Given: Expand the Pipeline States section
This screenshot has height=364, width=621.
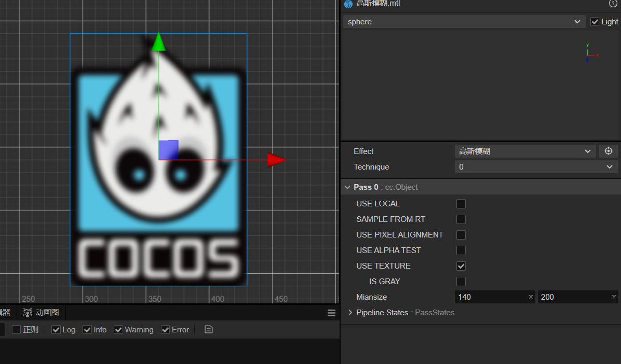Looking at the screenshot, I should click(350, 313).
